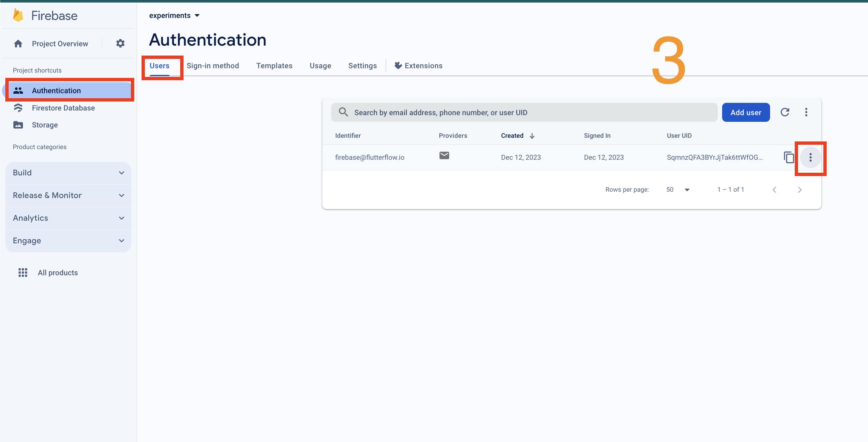The image size is (868, 442).
Task: Open Firestore Database from the sidebar
Action: click(x=63, y=108)
